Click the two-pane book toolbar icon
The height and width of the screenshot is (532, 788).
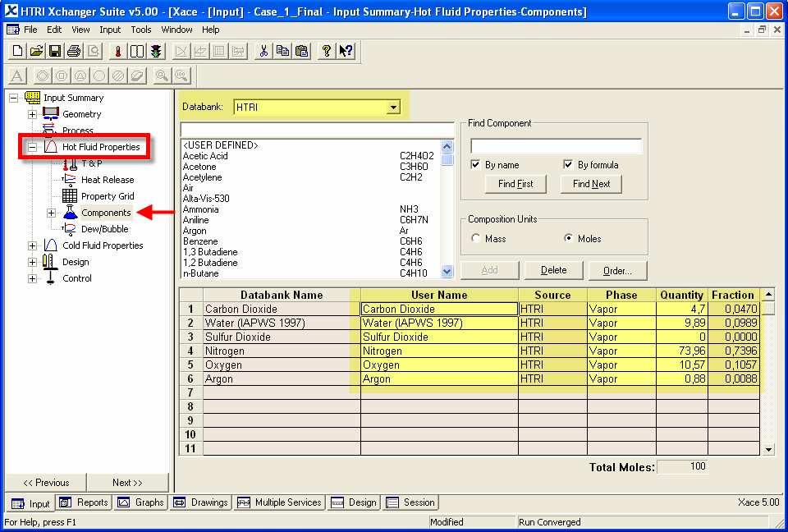click(x=137, y=51)
